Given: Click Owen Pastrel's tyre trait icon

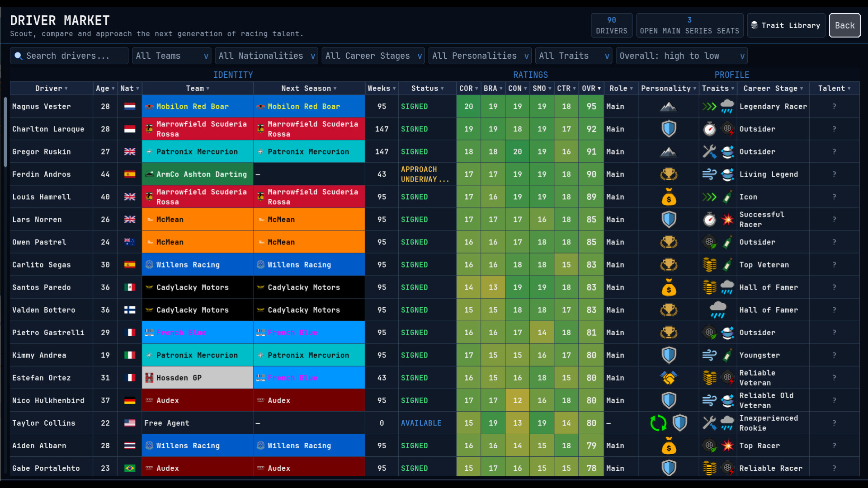Looking at the screenshot, I should [709, 242].
